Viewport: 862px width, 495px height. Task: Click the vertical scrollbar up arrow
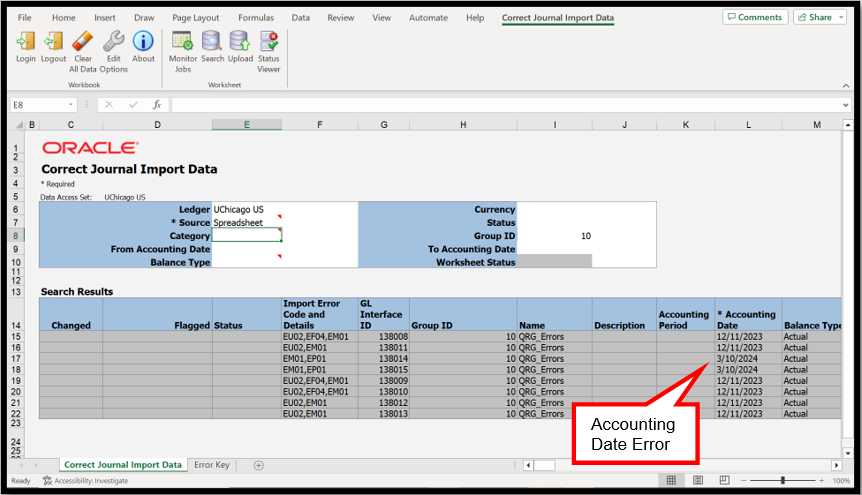pos(848,125)
